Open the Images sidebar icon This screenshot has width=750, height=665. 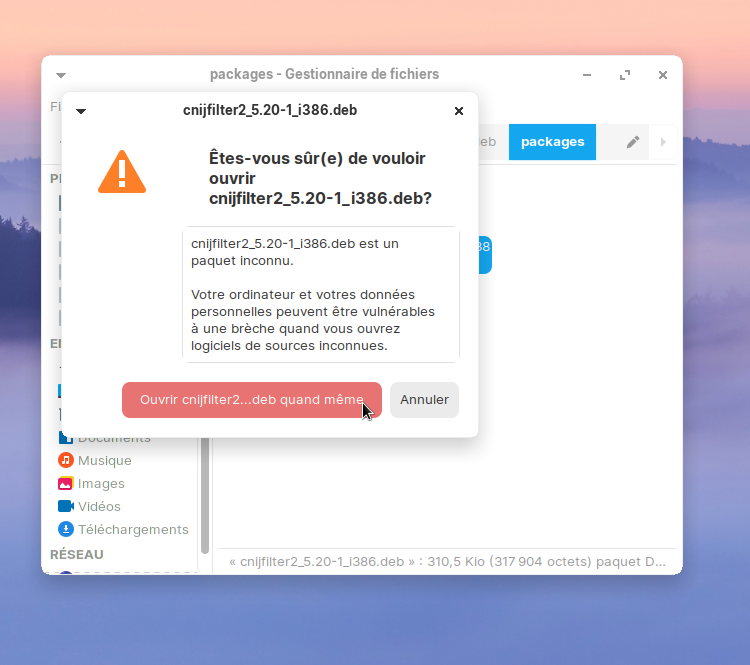click(x=66, y=484)
